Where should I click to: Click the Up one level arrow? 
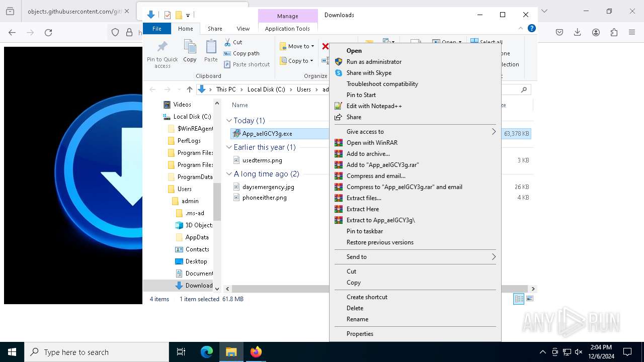189,89
